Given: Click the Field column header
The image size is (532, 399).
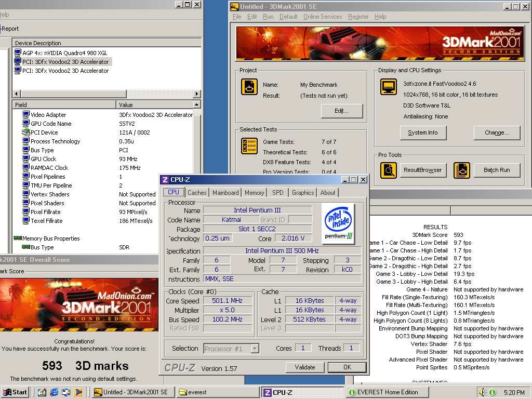Looking at the screenshot, I should pos(64,104).
